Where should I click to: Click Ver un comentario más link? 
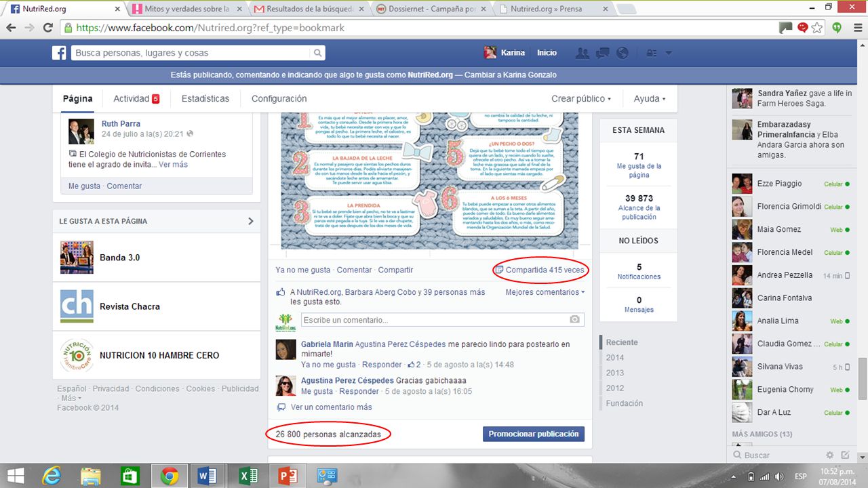pyautogui.click(x=331, y=407)
